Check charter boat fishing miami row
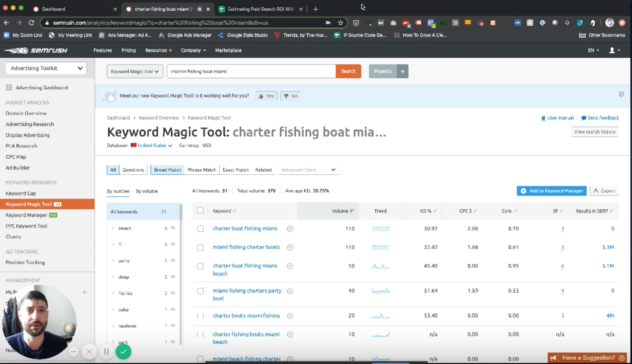The height and width of the screenshot is (364, 632). 200,229
